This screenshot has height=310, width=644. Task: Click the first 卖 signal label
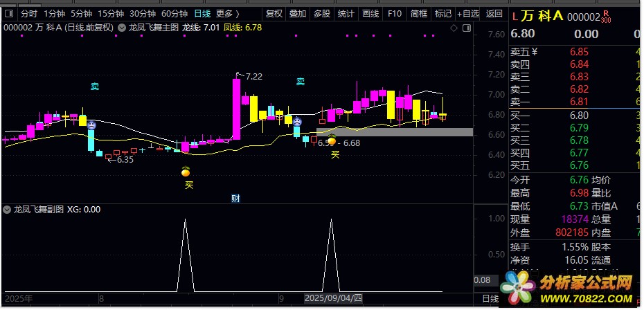[95, 86]
